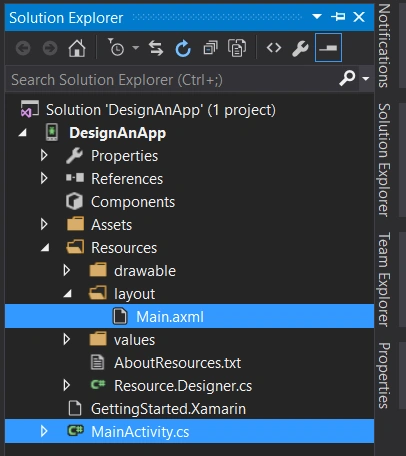Collapse the layout folder
Viewport: 406px width, 456px height.
pyautogui.click(x=68, y=294)
